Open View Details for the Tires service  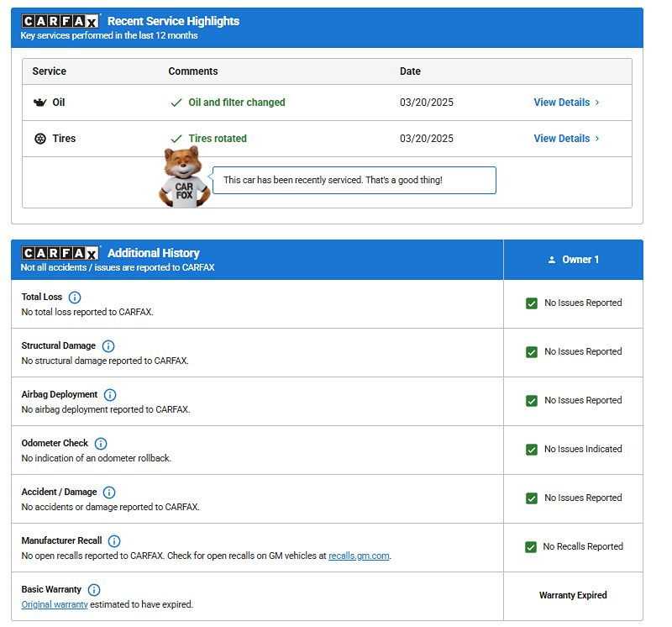coord(566,139)
